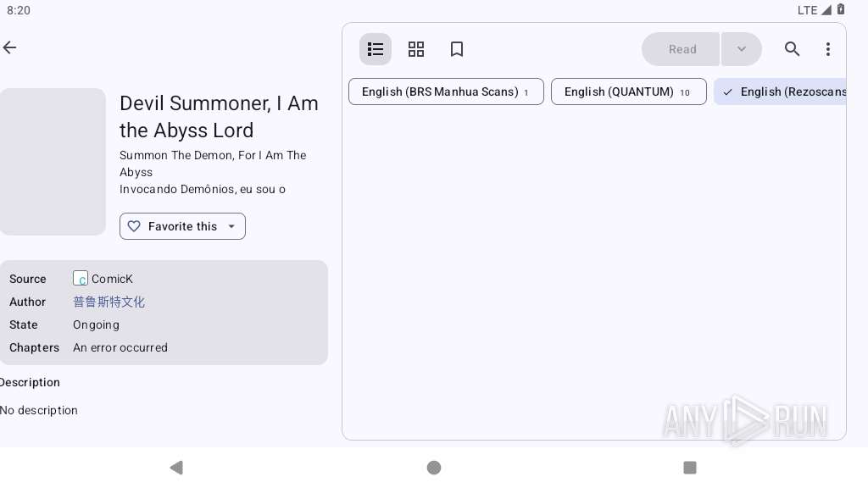Image resolution: width=868 pixels, height=488 pixels.
Task: Open the three-dot overflow menu
Action: pyautogui.click(x=828, y=49)
